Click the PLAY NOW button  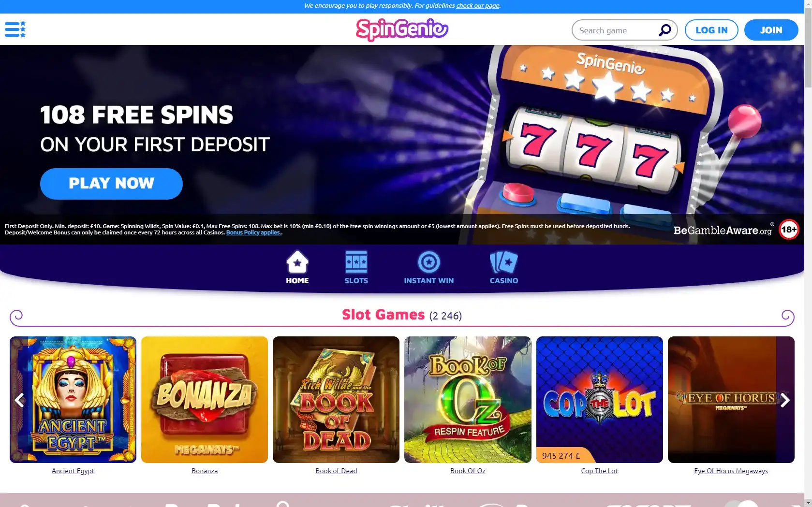(111, 184)
